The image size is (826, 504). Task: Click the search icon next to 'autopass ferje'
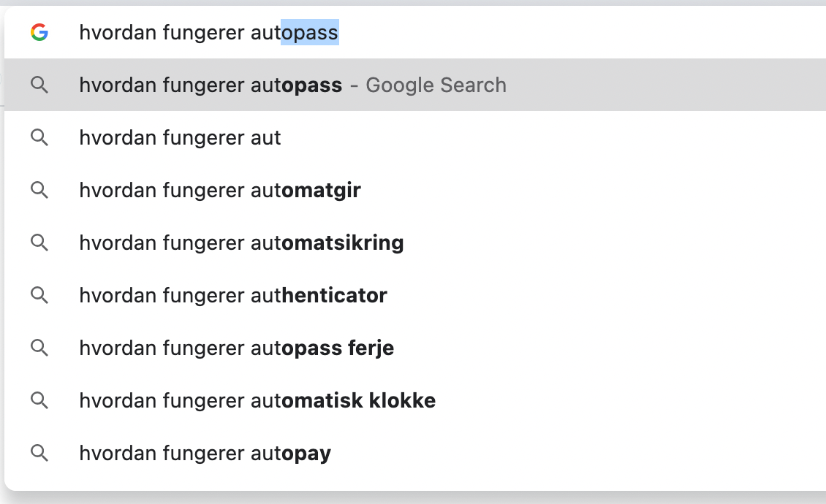(x=40, y=348)
